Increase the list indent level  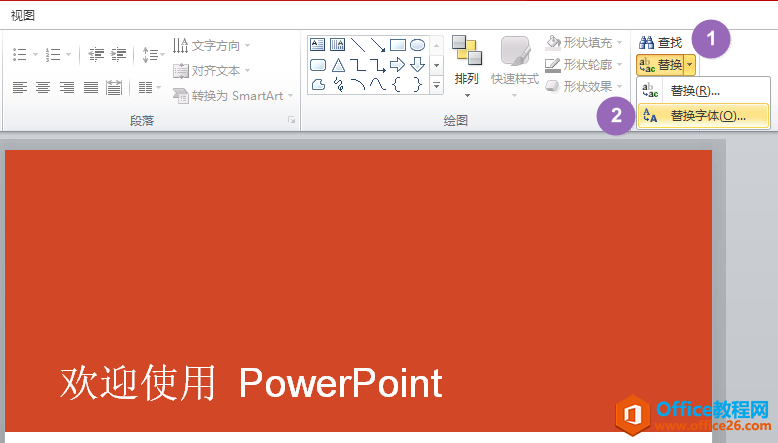[118, 54]
